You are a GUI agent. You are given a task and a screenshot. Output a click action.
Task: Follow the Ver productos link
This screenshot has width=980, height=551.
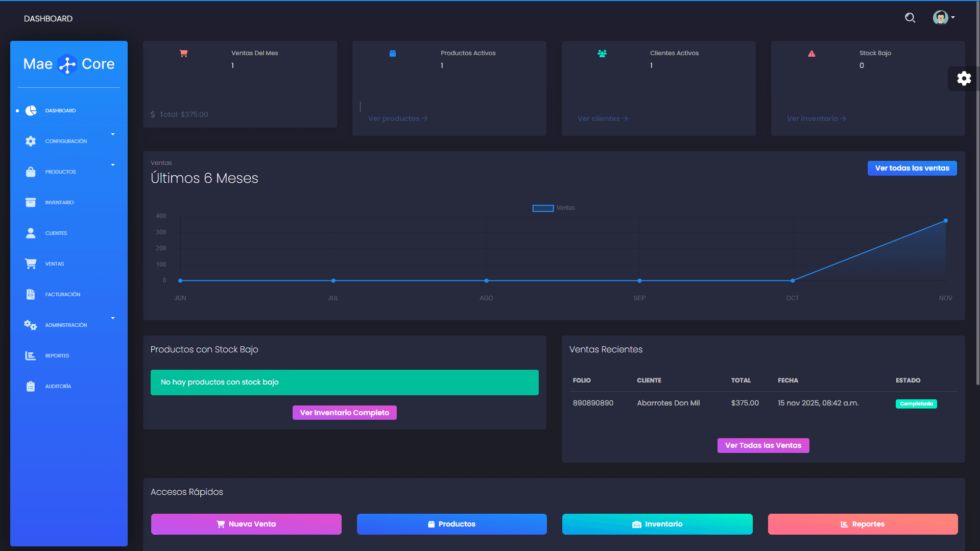[x=398, y=118]
